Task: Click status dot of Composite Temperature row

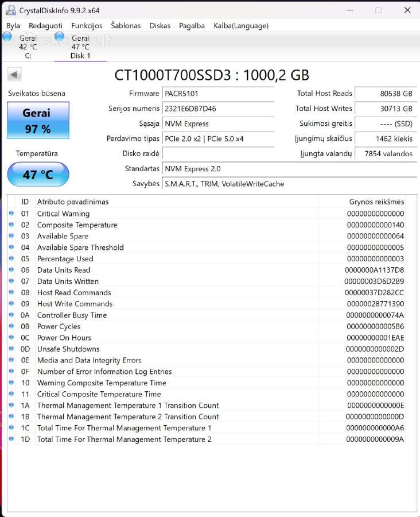Action: click(11, 225)
